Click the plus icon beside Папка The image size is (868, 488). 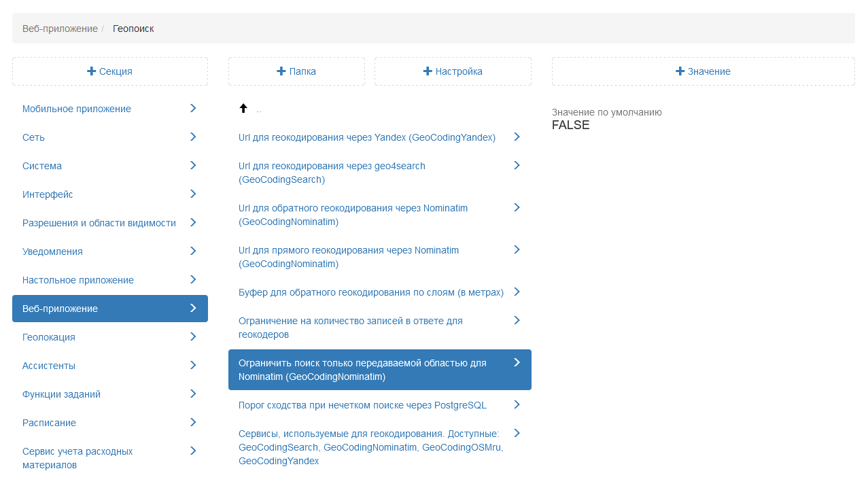click(x=281, y=71)
